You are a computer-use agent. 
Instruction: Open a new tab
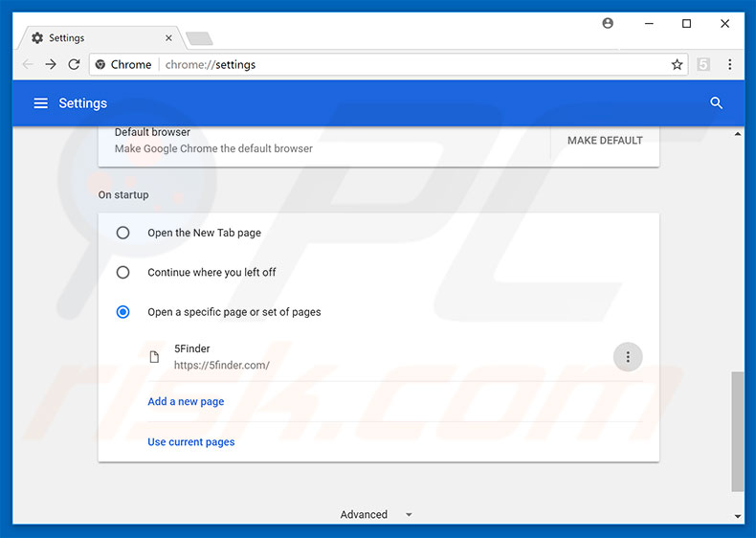click(x=199, y=38)
